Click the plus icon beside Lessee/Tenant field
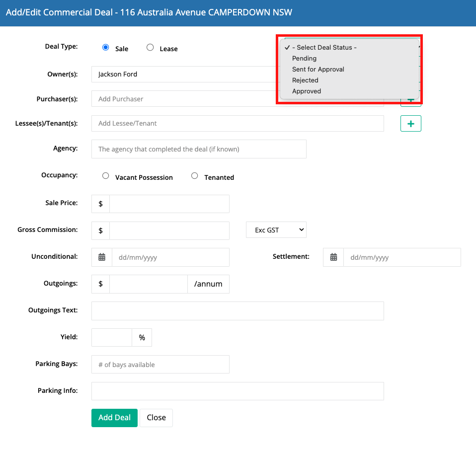The width and height of the screenshot is (476, 449). [x=411, y=124]
